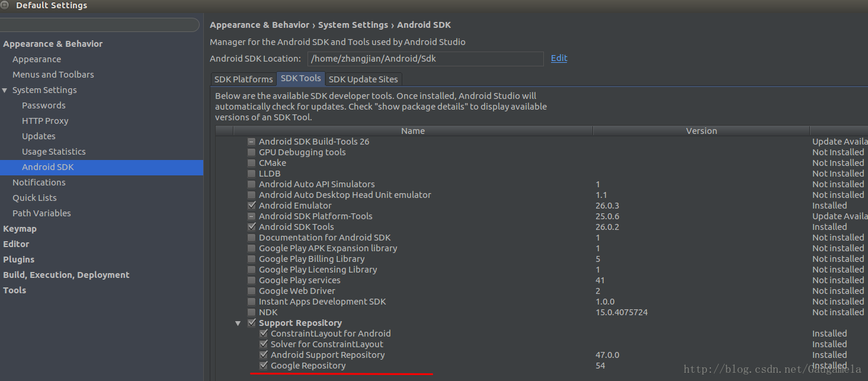Uncheck Solver for ConstraintLayout checkbox

click(x=264, y=344)
